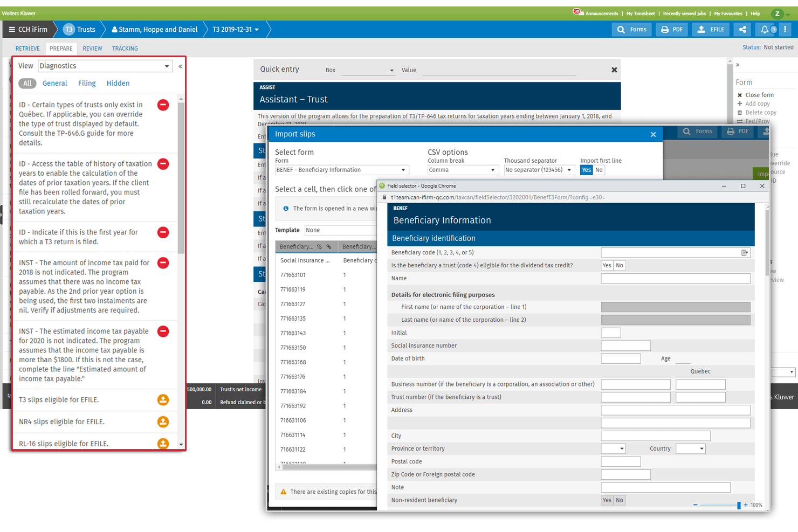Click the unlink icon in Beneficiary column header
Image resolution: width=798 pixels, height=532 pixels.
point(319,247)
